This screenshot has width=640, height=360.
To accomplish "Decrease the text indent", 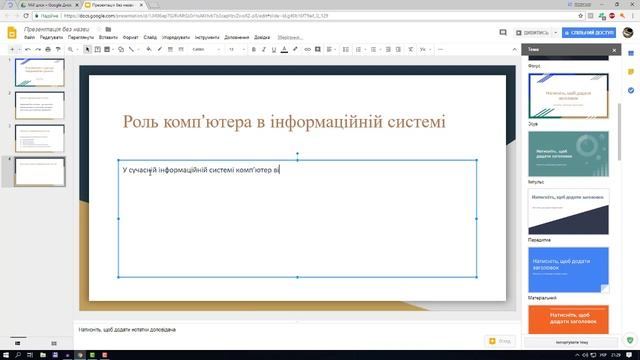I will pyautogui.click(x=388, y=49).
